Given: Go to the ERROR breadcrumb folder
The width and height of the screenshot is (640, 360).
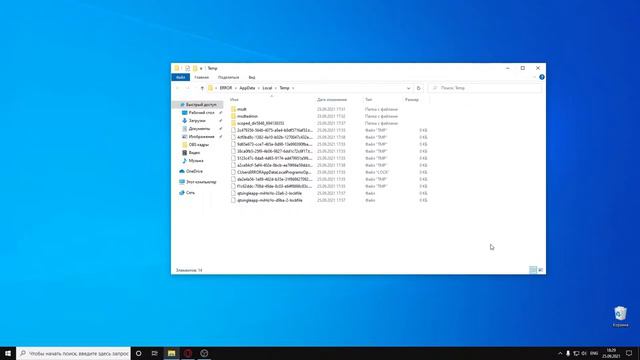Looking at the screenshot, I should (x=226, y=88).
